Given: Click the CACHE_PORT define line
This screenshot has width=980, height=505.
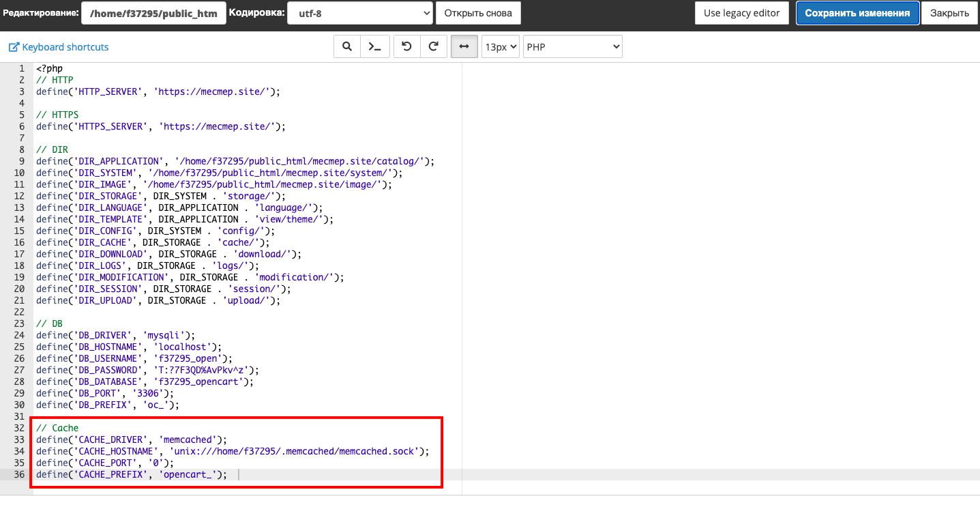Looking at the screenshot, I should [105, 463].
